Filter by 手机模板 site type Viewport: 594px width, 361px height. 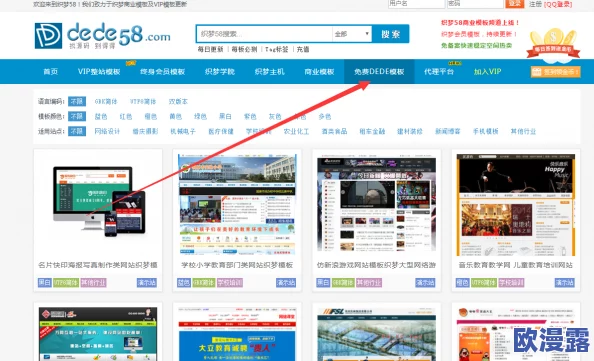pos(485,131)
